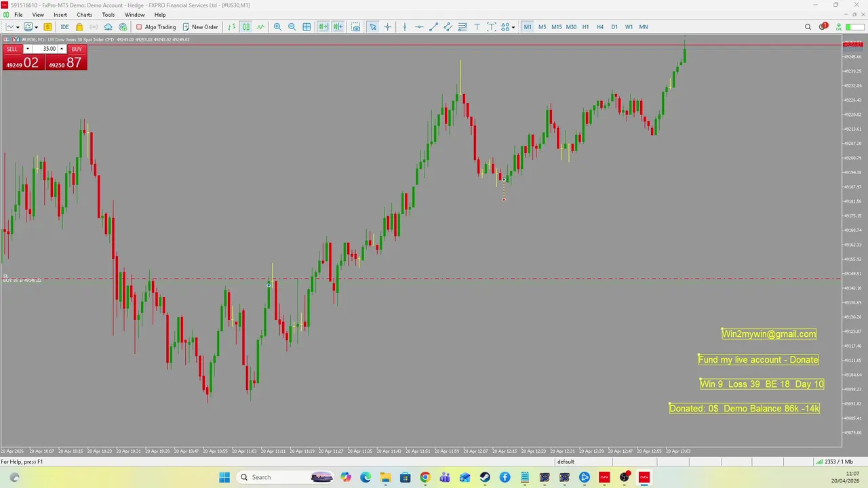Select the text tool
This screenshot has height=488, width=868.
click(477, 27)
